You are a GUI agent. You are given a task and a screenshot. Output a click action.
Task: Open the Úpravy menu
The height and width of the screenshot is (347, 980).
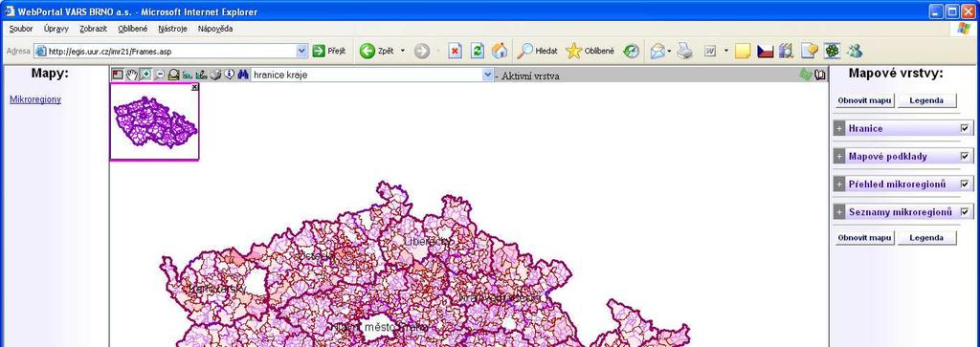56,29
